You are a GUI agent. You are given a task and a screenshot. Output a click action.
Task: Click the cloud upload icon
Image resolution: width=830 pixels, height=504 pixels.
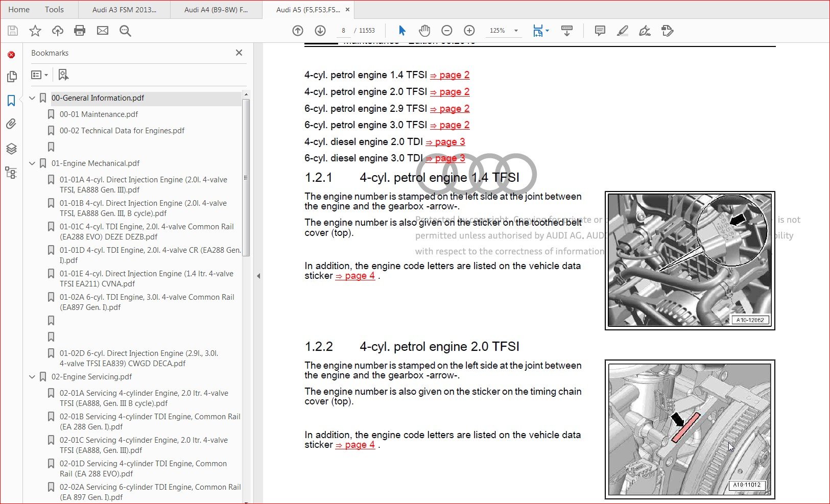58,31
